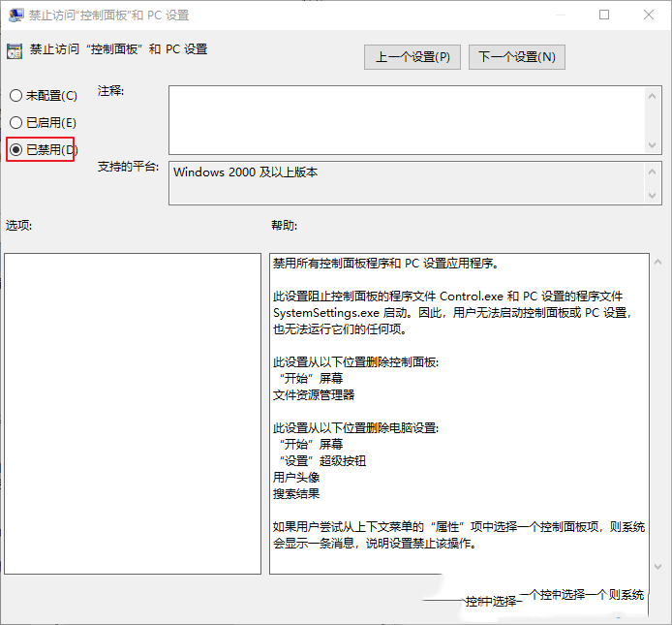Click the comment box scroll up arrow

click(653, 96)
